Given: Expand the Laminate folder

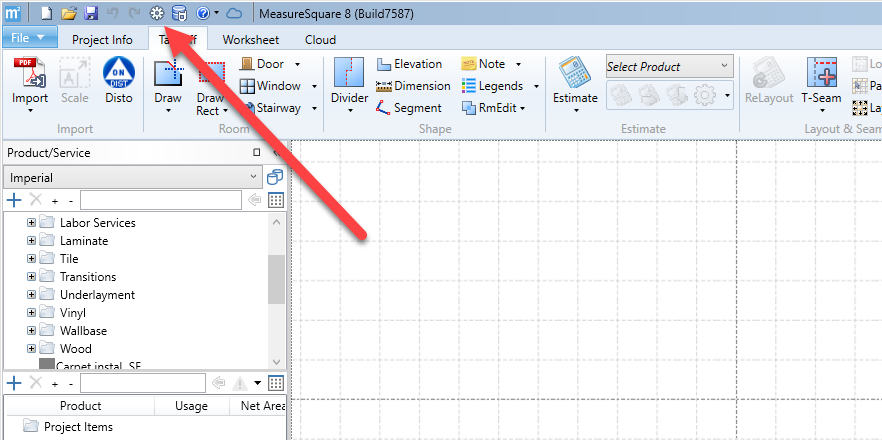Looking at the screenshot, I should [x=31, y=241].
